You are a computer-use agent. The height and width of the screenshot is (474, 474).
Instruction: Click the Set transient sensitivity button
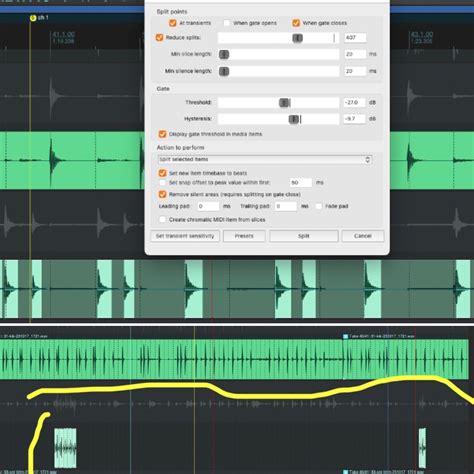coord(185,236)
